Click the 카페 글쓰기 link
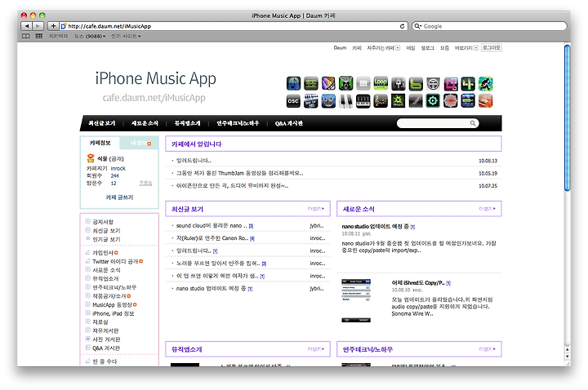 (x=119, y=197)
